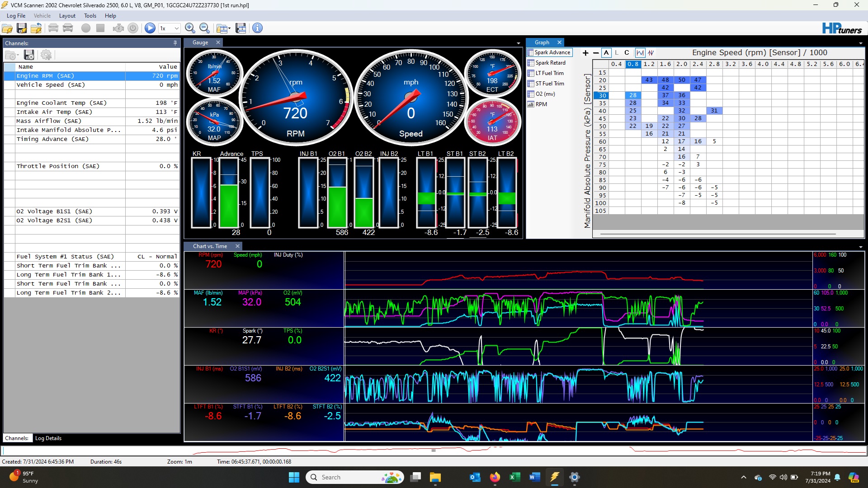Toggle the A (average) graph mode
The width and height of the screenshot is (868, 488).
[x=606, y=53]
